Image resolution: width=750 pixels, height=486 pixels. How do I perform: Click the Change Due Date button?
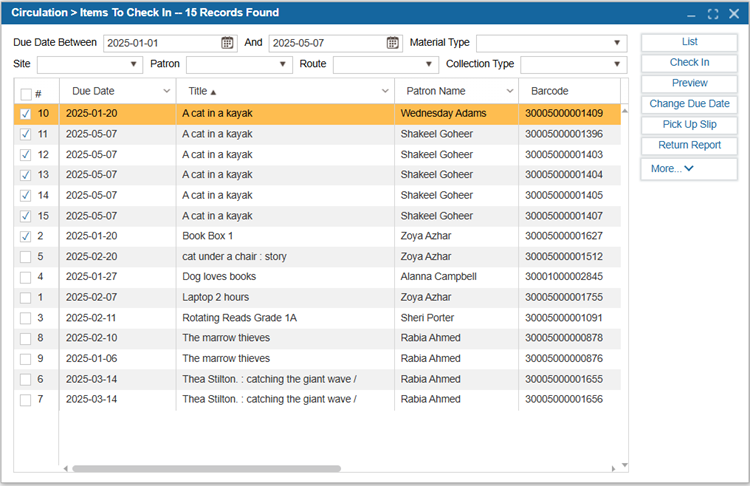coord(689,104)
